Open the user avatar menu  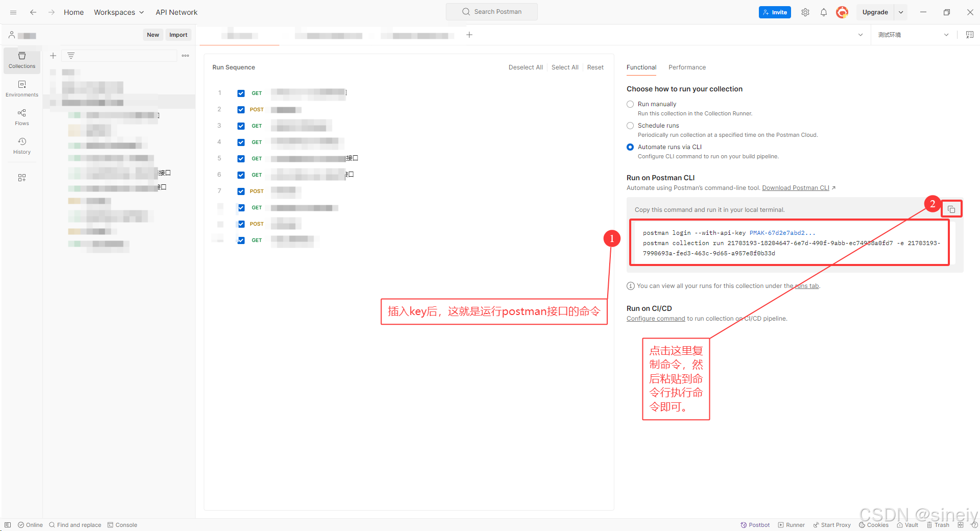[x=842, y=12]
